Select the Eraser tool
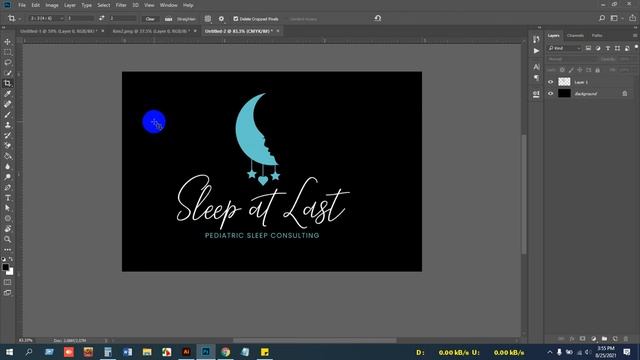640x360 pixels. [x=7, y=146]
